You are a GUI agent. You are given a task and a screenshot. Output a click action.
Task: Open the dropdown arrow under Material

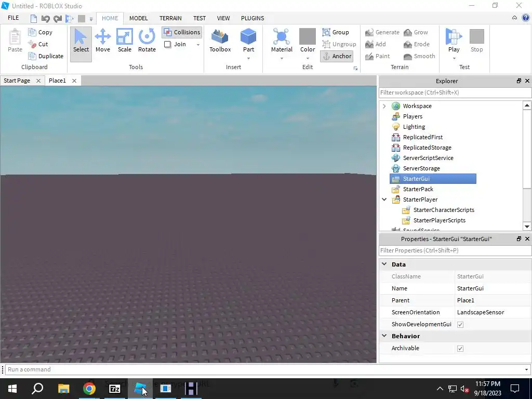(x=282, y=58)
